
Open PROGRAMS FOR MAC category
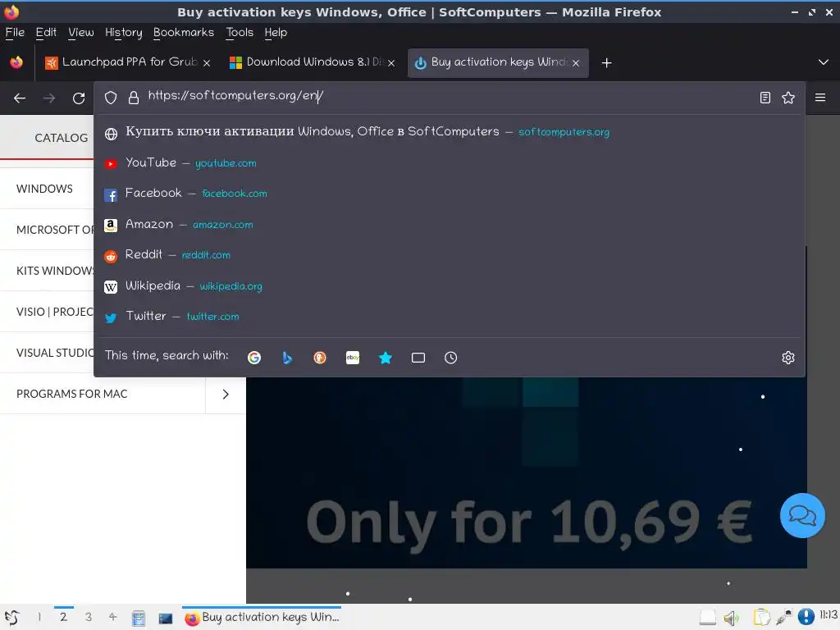click(x=72, y=394)
